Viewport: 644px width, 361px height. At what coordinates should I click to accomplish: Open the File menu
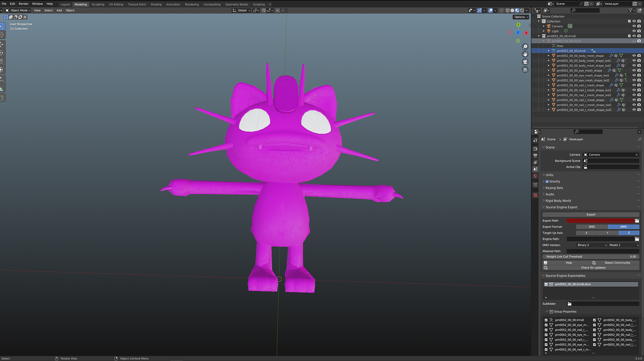click(x=4, y=4)
